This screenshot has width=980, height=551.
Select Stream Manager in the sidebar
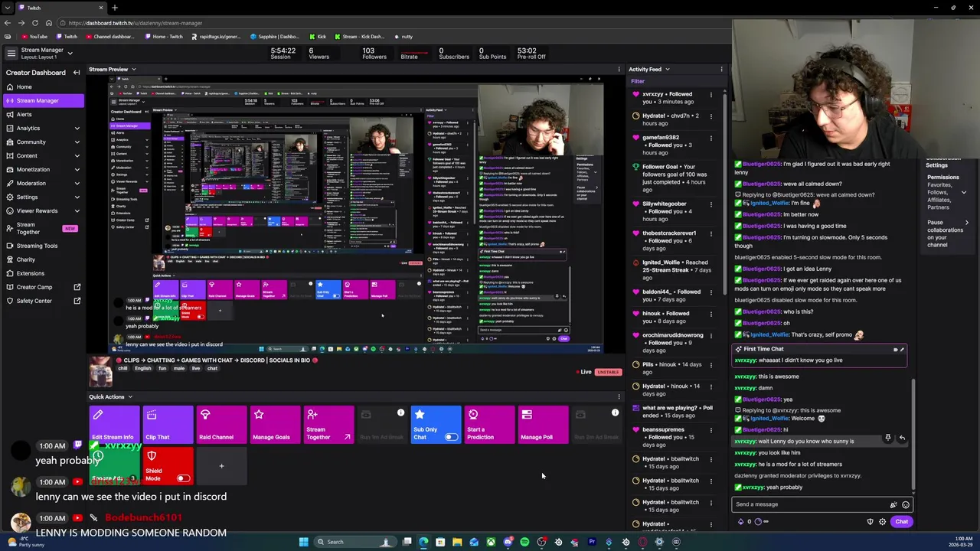43,100
